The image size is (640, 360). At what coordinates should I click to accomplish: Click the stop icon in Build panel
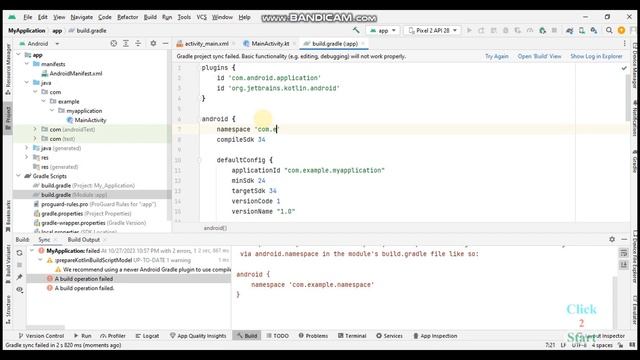coord(19,265)
